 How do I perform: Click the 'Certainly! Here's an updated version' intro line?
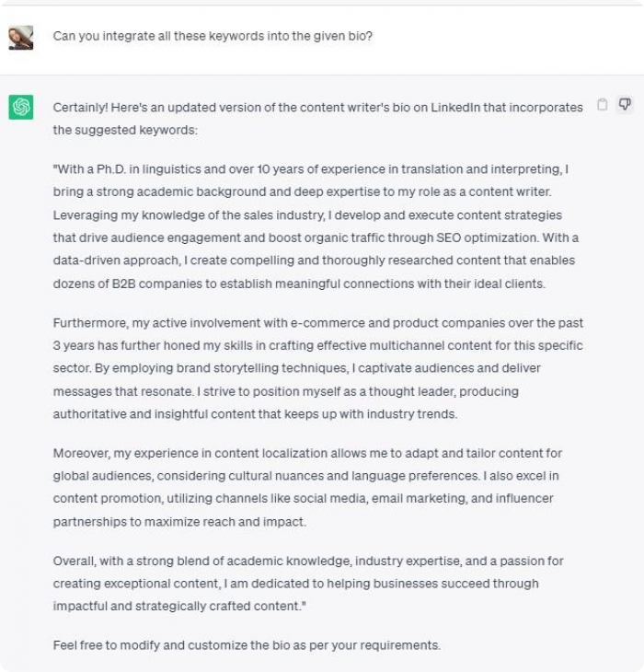click(317, 119)
